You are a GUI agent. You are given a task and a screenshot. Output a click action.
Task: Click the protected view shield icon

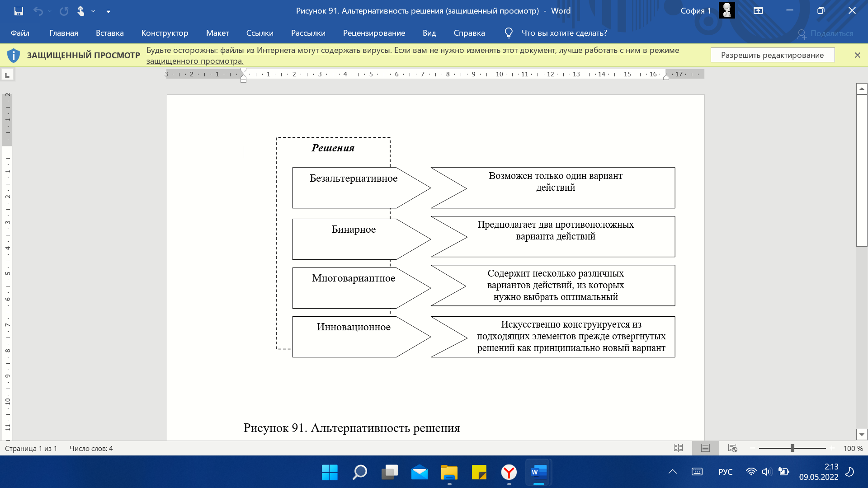[x=14, y=55]
